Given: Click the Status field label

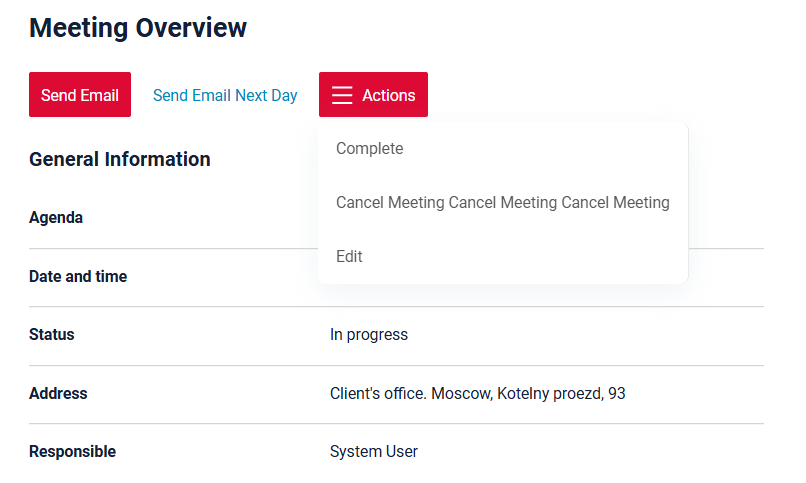Looking at the screenshot, I should [x=52, y=335].
